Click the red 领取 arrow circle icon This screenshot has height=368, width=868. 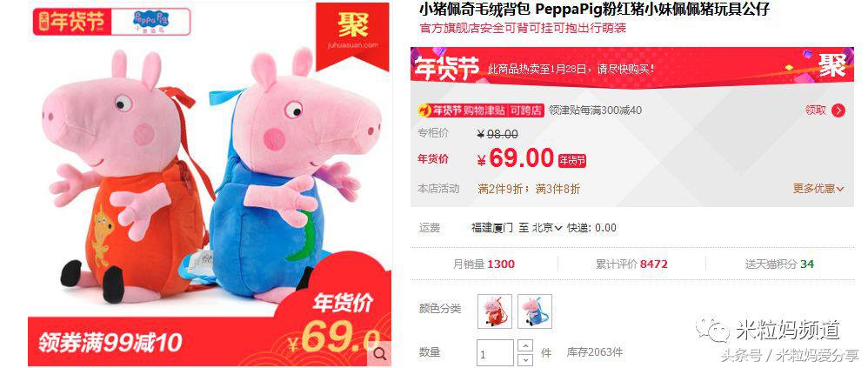click(838, 110)
